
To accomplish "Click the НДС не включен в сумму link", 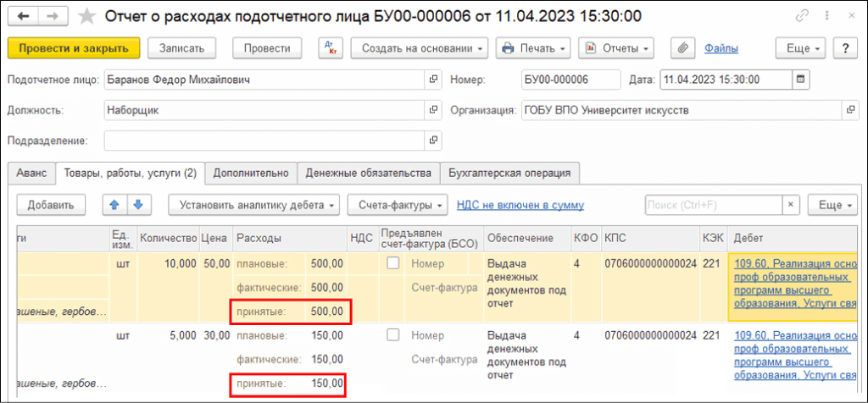I will 520,204.
